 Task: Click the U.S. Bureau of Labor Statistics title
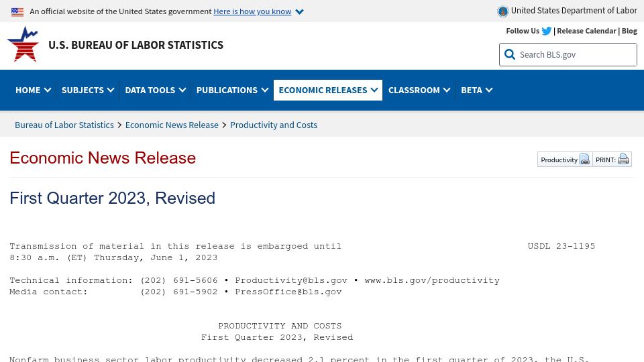click(136, 45)
